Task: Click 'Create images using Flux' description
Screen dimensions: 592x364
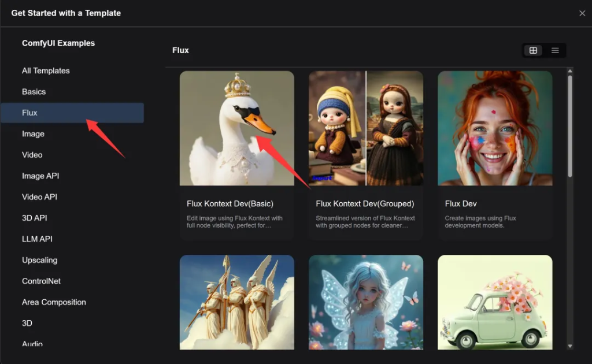Action: (480, 222)
